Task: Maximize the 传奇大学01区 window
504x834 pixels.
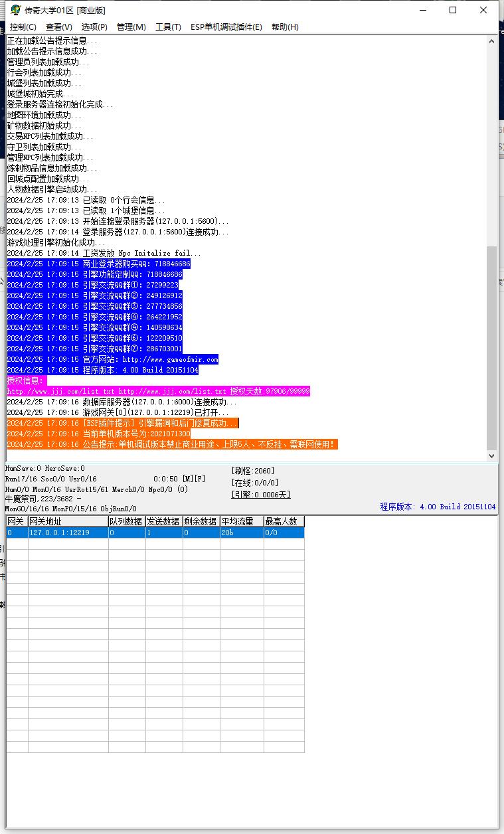Action: click(x=453, y=10)
